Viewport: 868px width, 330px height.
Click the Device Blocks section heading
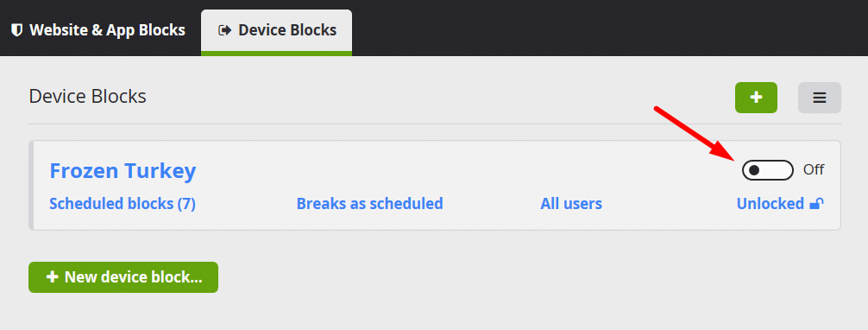pyautogui.click(x=87, y=97)
